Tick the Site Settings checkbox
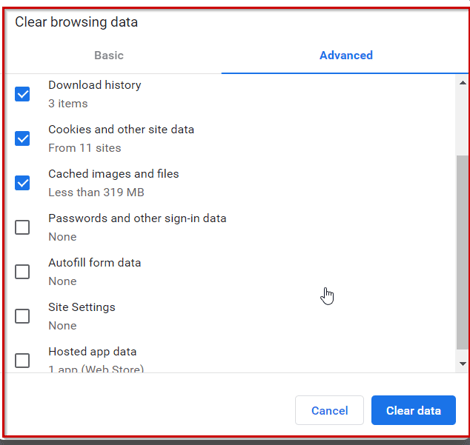Image resolution: width=470 pixels, height=445 pixels. click(x=22, y=316)
